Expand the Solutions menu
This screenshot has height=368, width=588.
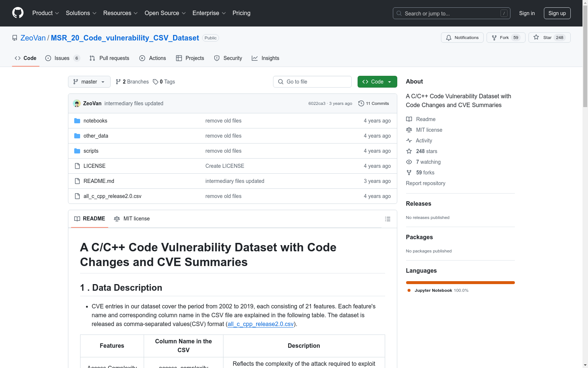[x=81, y=13]
